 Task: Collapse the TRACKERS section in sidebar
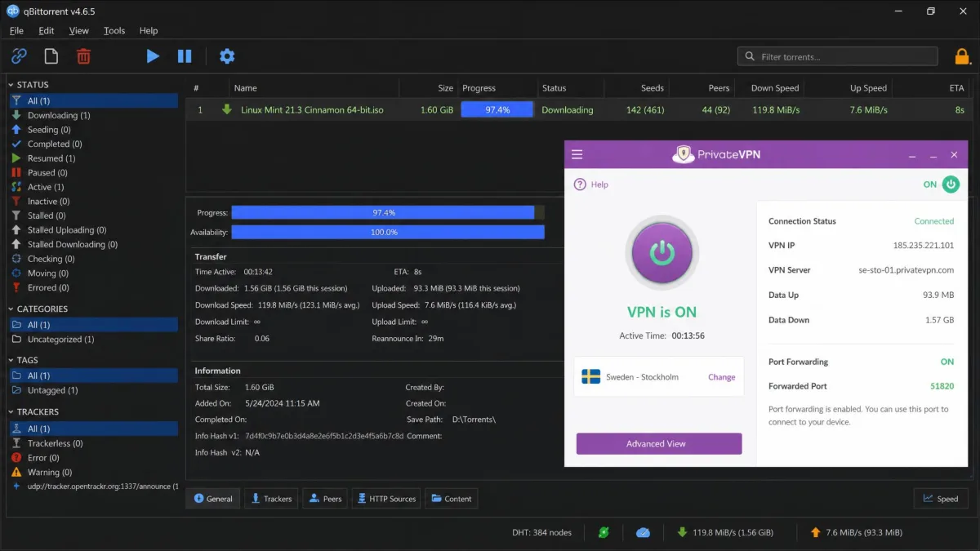(x=11, y=412)
